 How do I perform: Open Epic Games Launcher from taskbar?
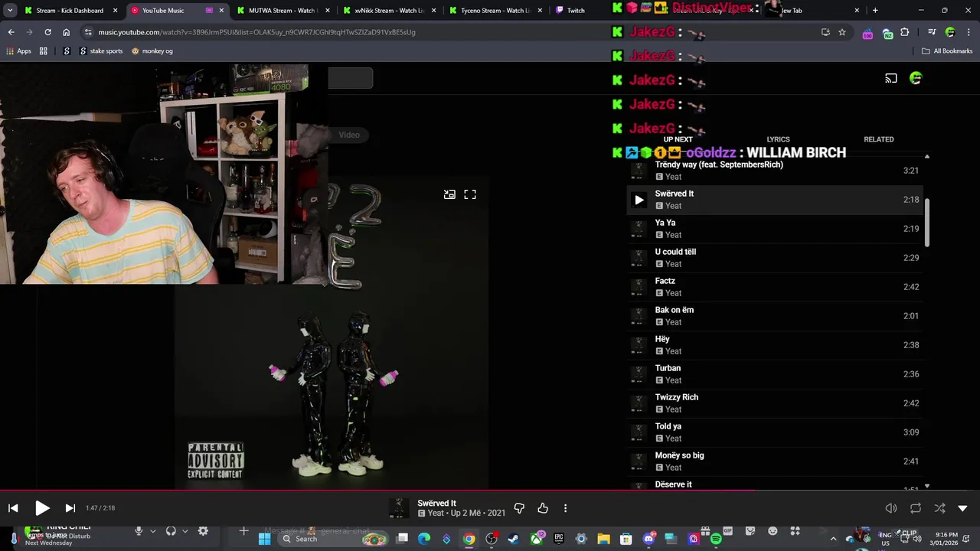(x=559, y=539)
